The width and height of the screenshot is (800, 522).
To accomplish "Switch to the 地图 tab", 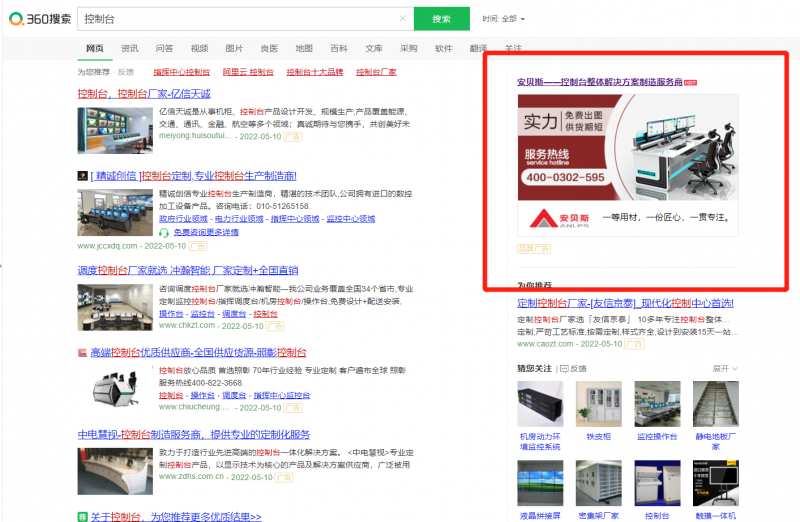I will click(304, 48).
